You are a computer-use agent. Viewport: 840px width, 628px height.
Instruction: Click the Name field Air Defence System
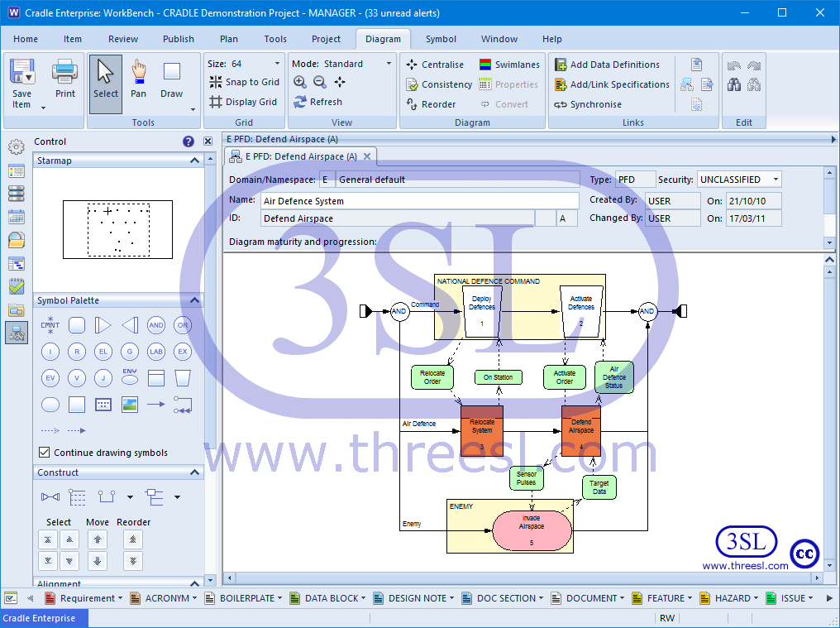[420, 200]
